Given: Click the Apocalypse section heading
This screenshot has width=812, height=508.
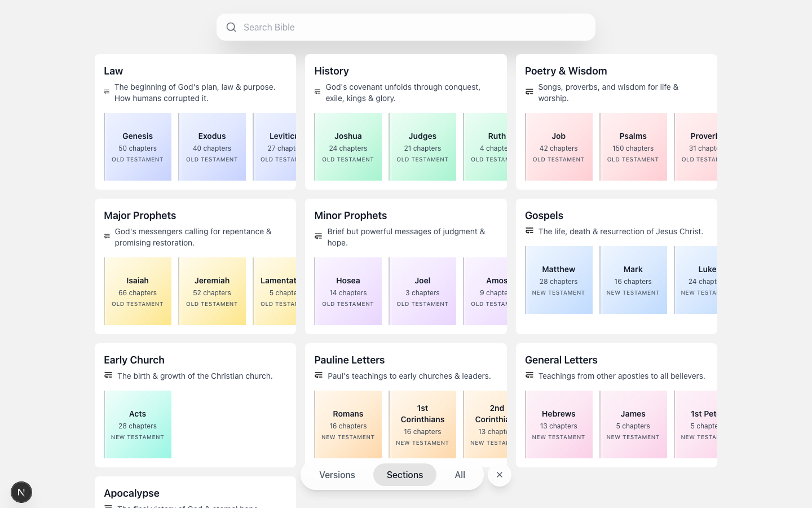Looking at the screenshot, I should coord(131,493).
